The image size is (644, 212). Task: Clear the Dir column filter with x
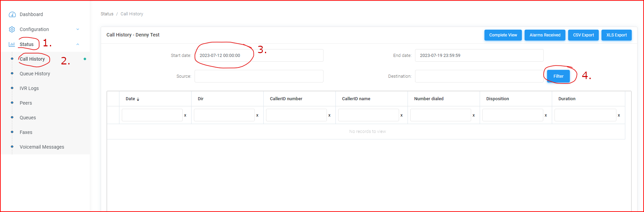tap(257, 115)
